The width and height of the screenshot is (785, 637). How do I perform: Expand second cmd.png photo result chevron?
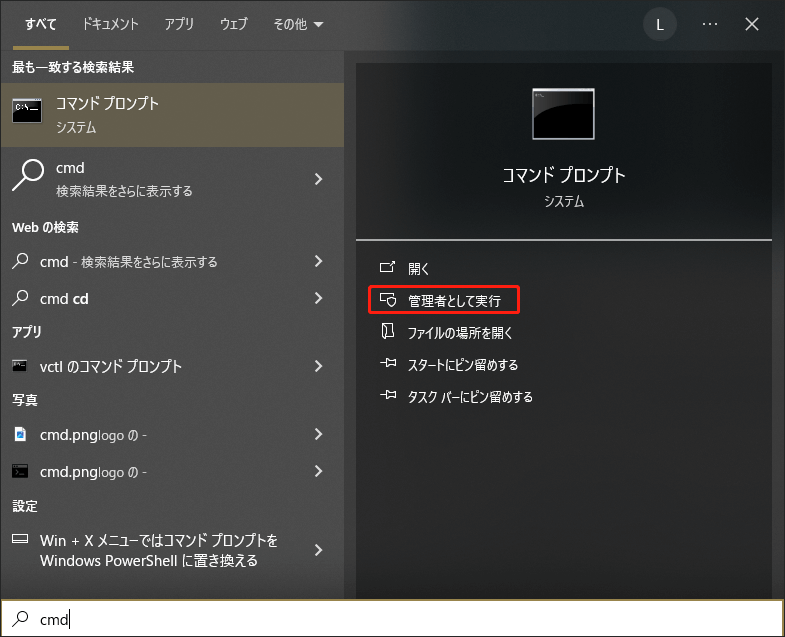(318, 471)
